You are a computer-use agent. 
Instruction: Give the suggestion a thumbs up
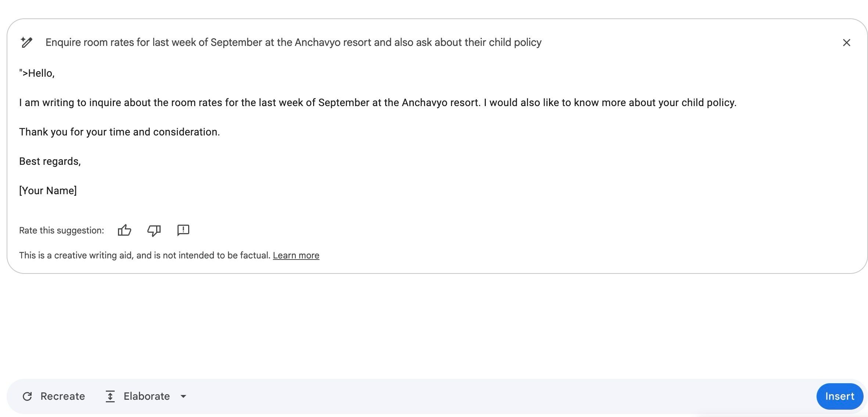click(x=125, y=231)
